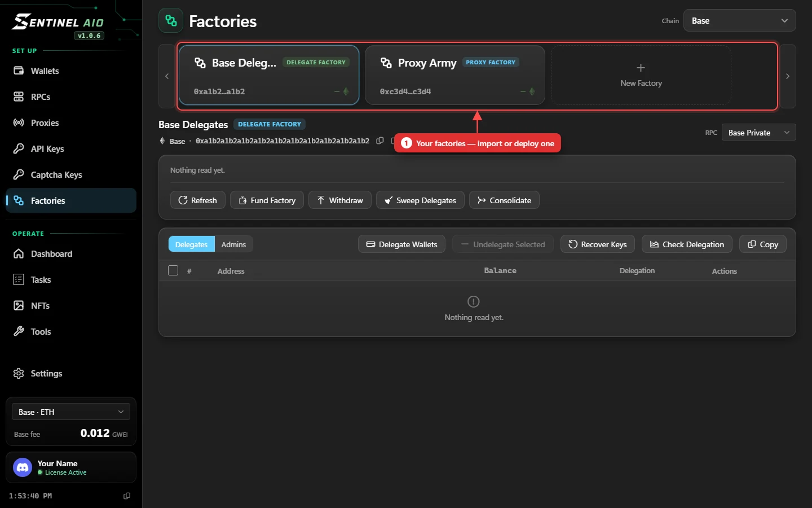Click Proxy Army card factory icon
Screen dimensions: 812x508
click(386, 63)
